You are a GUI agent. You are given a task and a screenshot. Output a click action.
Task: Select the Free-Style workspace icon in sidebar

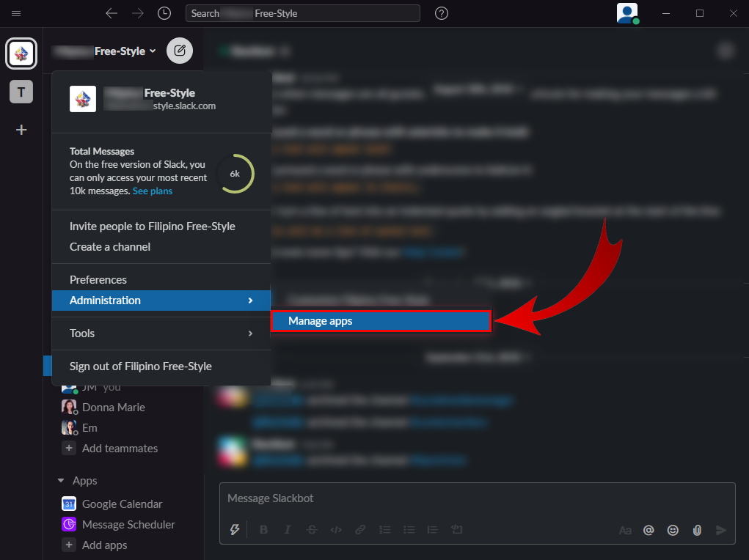[21, 54]
